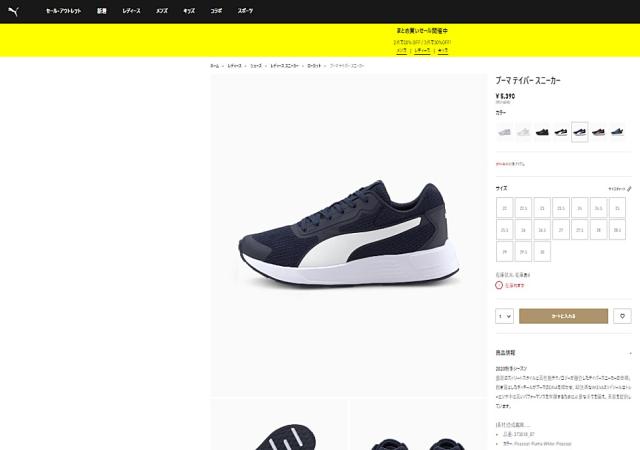Choose the last color thumbnail in the row
This screenshot has height=450, width=640.
tap(617, 132)
